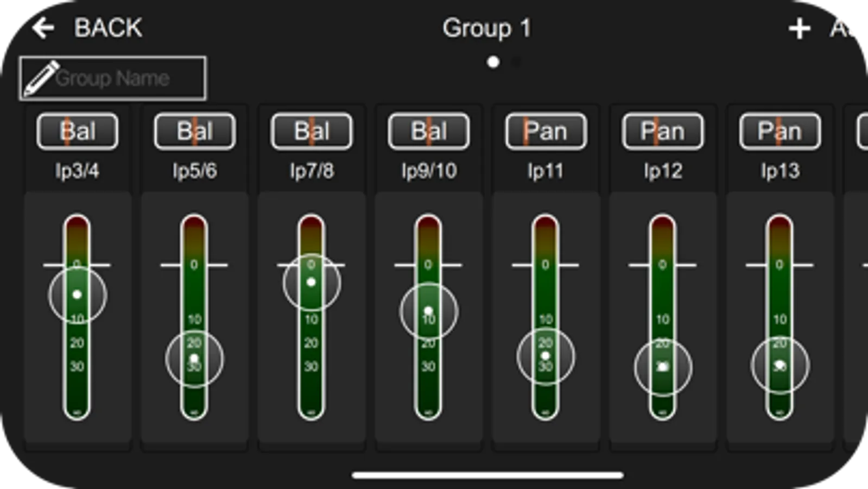Viewport: 868px width, 489px height.
Task: Open Bal control for Ip9/10
Action: 429,131
